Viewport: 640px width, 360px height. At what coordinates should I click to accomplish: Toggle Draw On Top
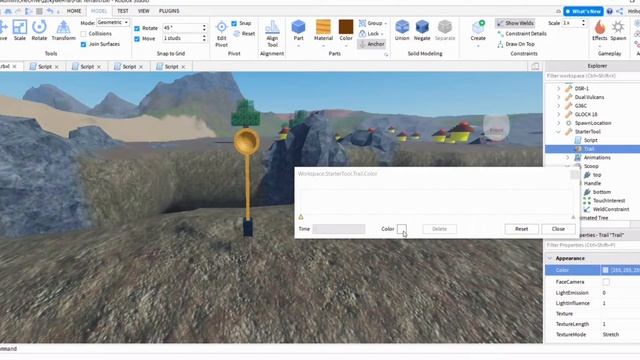[516, 44]
